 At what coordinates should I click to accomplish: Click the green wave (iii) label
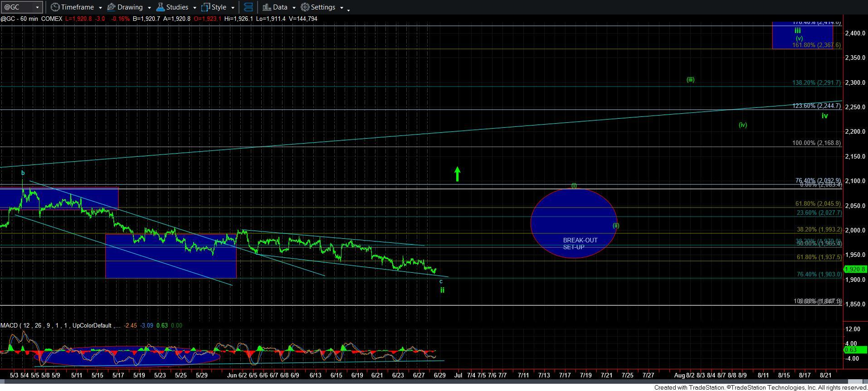point(690,79)
